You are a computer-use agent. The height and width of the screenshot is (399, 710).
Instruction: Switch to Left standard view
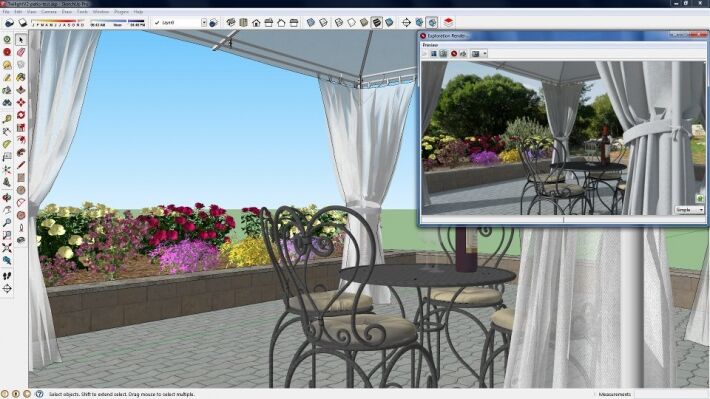[x=294, y=23]
